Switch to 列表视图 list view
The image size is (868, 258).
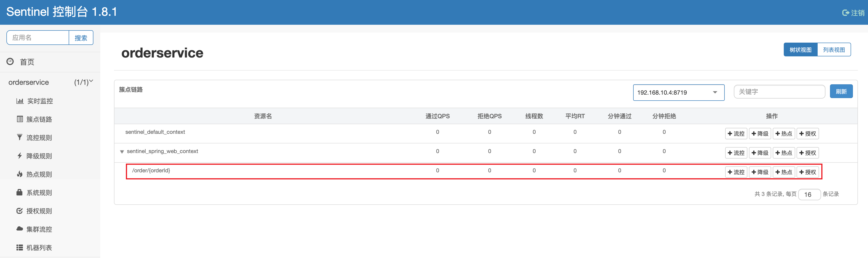click(x=834, y=49)
